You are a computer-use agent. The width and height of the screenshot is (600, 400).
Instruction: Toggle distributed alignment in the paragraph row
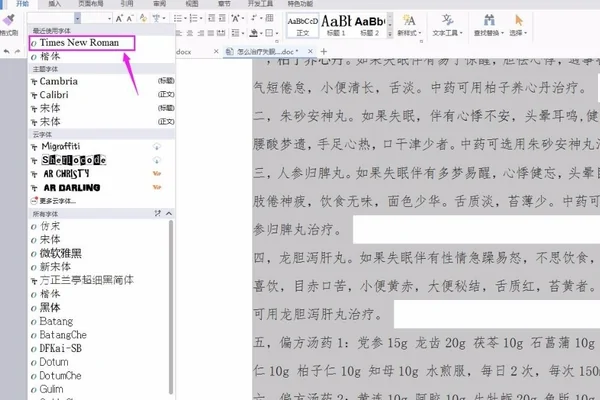pos(221,33)
